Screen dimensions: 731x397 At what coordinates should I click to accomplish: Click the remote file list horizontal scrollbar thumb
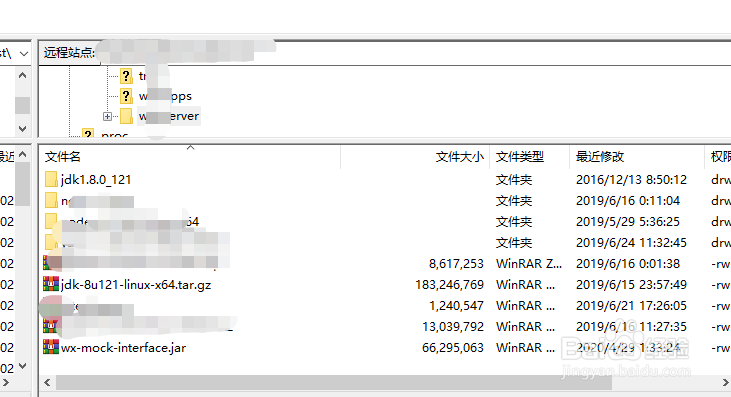pyautogui.click(x=334, y=383)
